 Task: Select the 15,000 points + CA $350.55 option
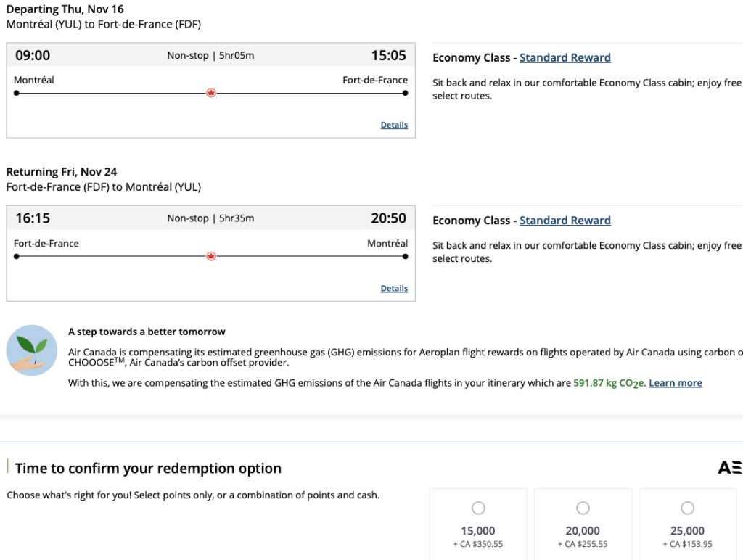[478, 508]
